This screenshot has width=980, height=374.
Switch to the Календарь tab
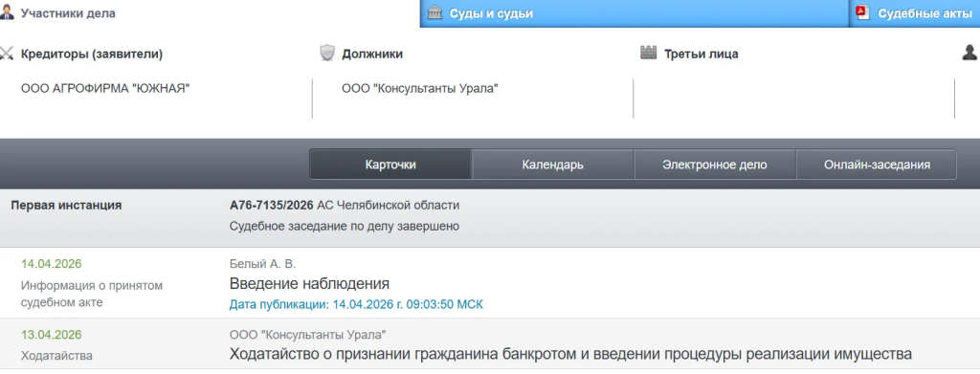tap(553, 165)
